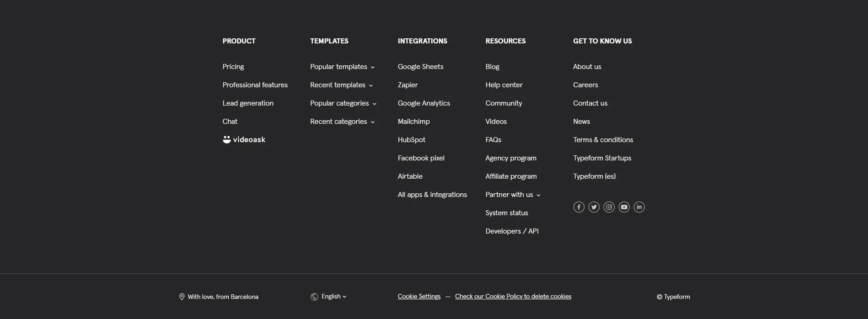Go to Help center

click(504, 85)
